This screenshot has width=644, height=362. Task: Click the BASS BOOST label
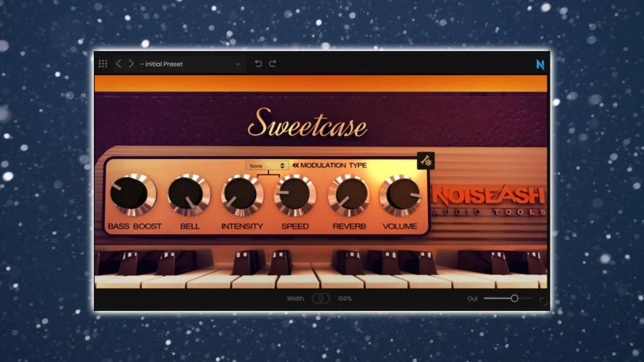135,226
